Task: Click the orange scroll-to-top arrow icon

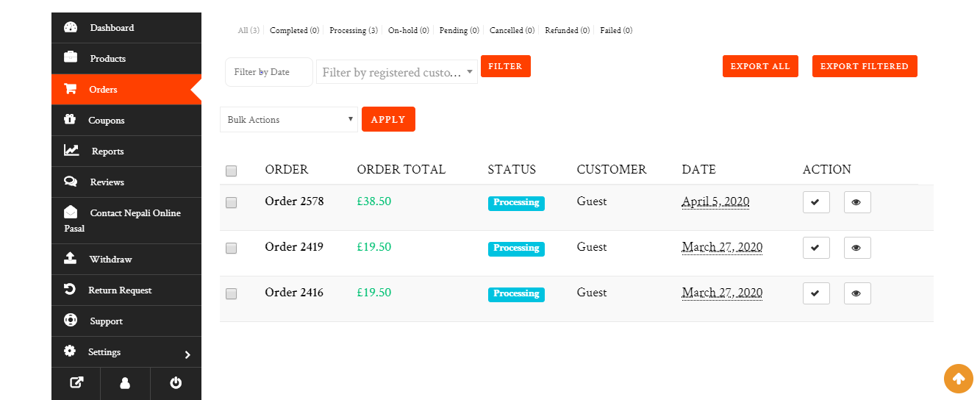Action: (x=958, y=379)
